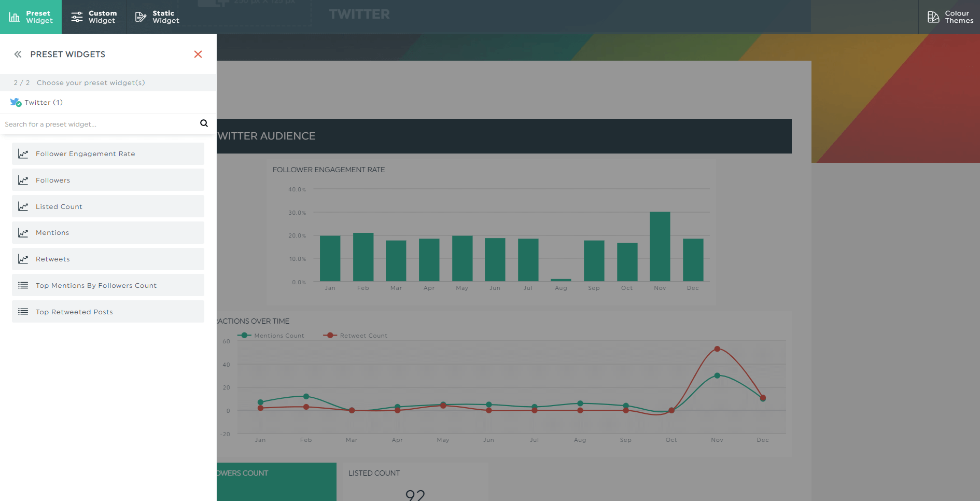Click line-chart icon beside Retweets
980x501 pixels.
point(23,259)
